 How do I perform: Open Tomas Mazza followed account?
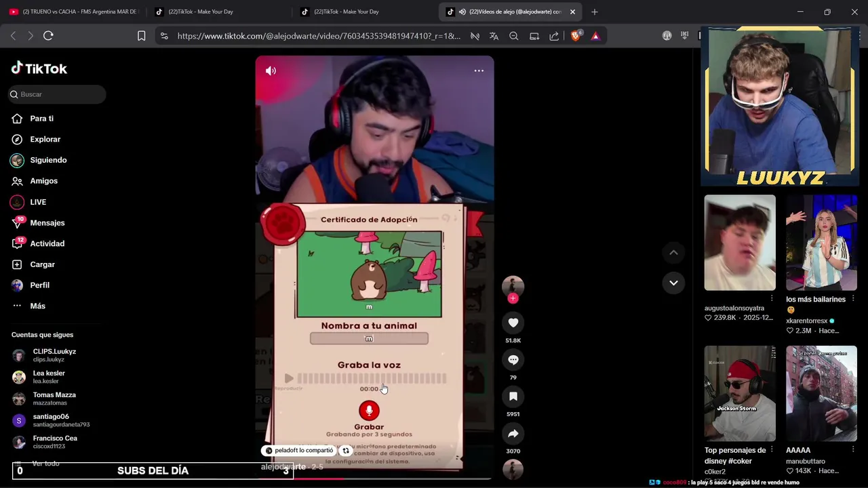(54, 399)
